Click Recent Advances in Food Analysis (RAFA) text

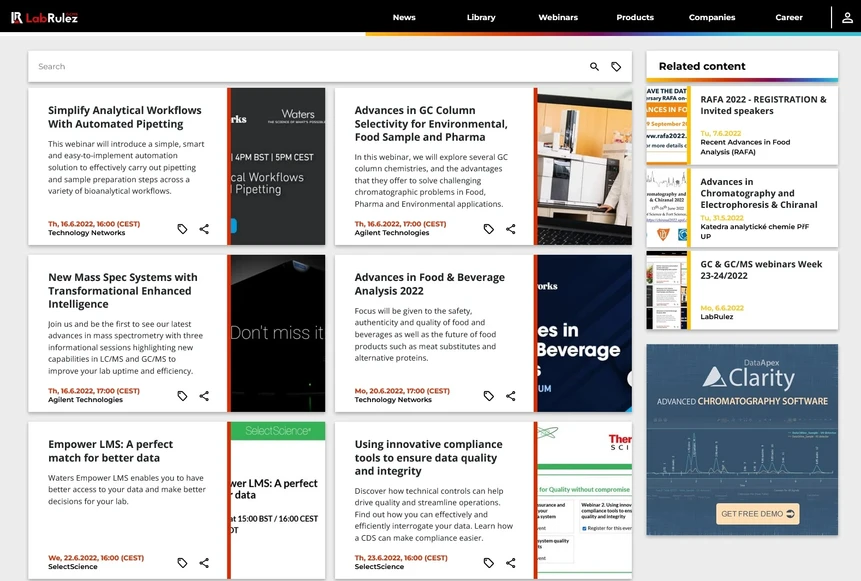(745, 147)
